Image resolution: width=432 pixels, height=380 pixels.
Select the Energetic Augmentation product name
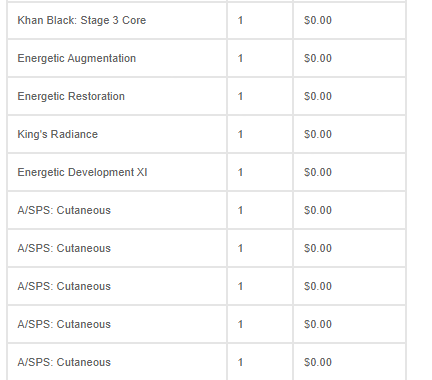[77, 58]
